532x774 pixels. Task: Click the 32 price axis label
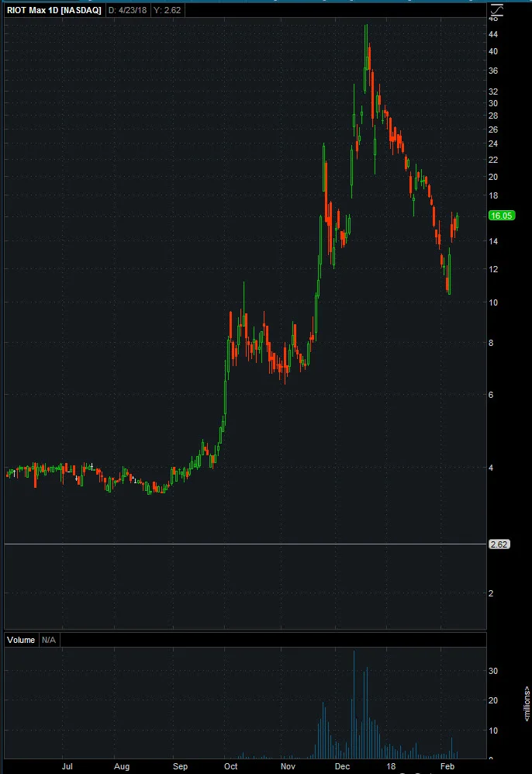[x=493, y=92]
